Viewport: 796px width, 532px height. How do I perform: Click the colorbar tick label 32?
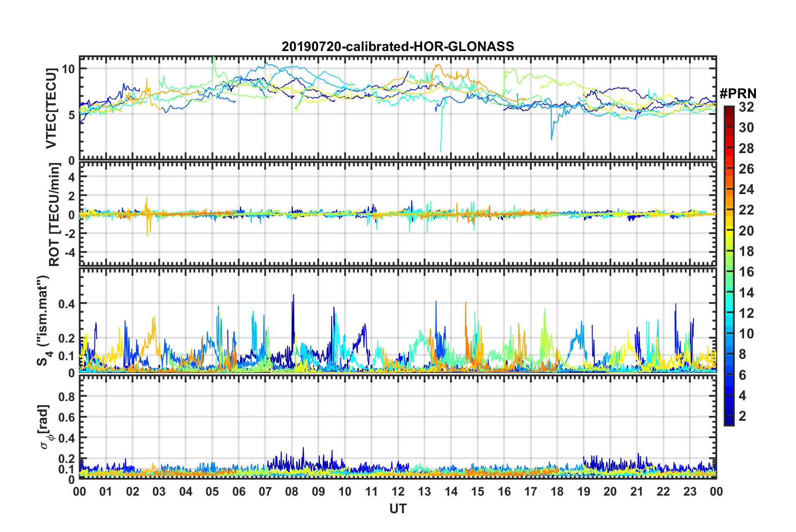pos(746,107)
